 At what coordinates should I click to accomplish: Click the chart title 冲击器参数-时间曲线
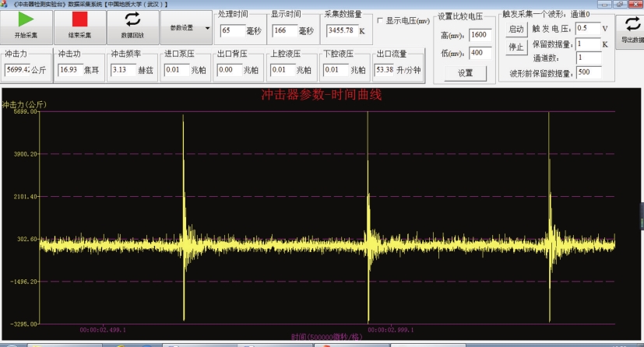(x=321, y=95)
